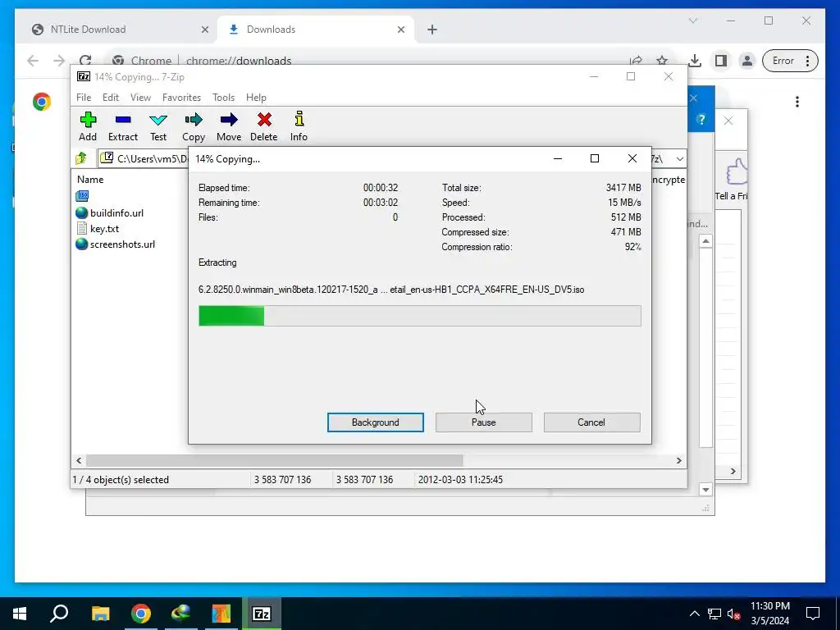Open Chrome profile icon

coord(746,61)
